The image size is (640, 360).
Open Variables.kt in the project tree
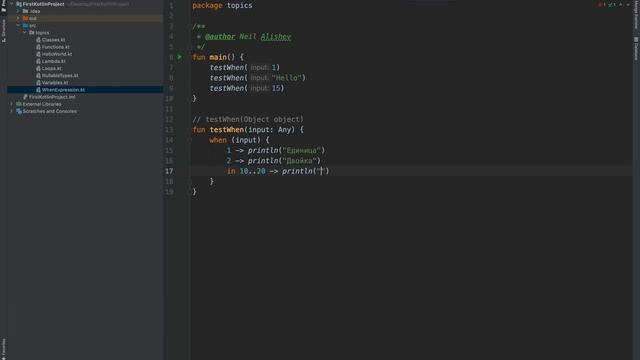click(55, 83)
